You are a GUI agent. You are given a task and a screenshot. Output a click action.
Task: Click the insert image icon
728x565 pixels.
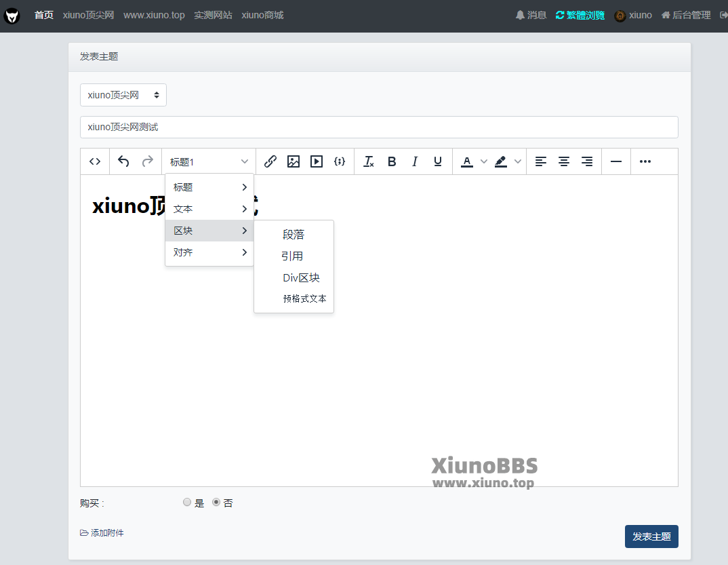[x=294, y=161]
